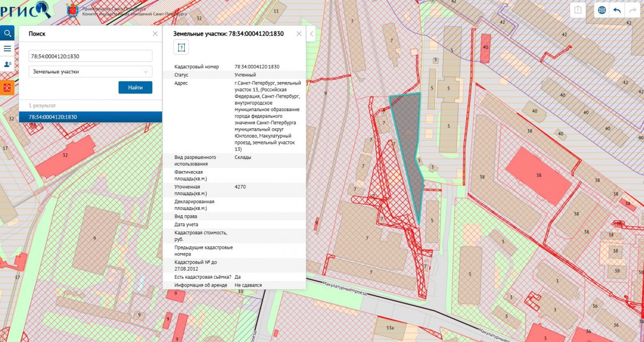Click the globe full-extent icon
This screenshot has height=342, width=644.
click(602, 10)
